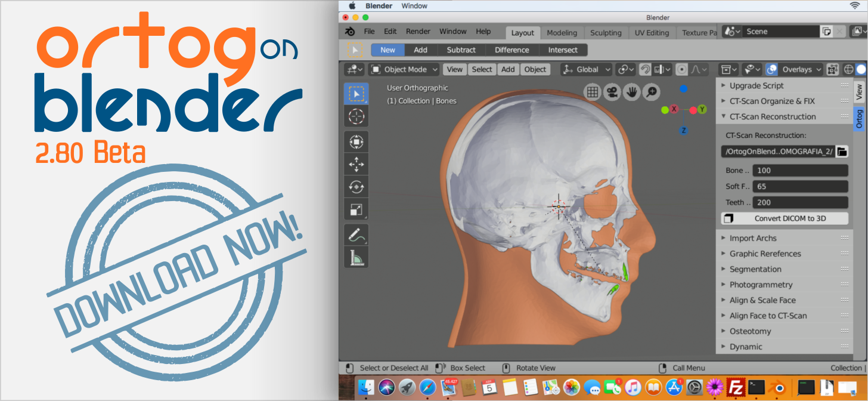The image size is (868, 401).
Task: Open the File menu
Action: 370,32
